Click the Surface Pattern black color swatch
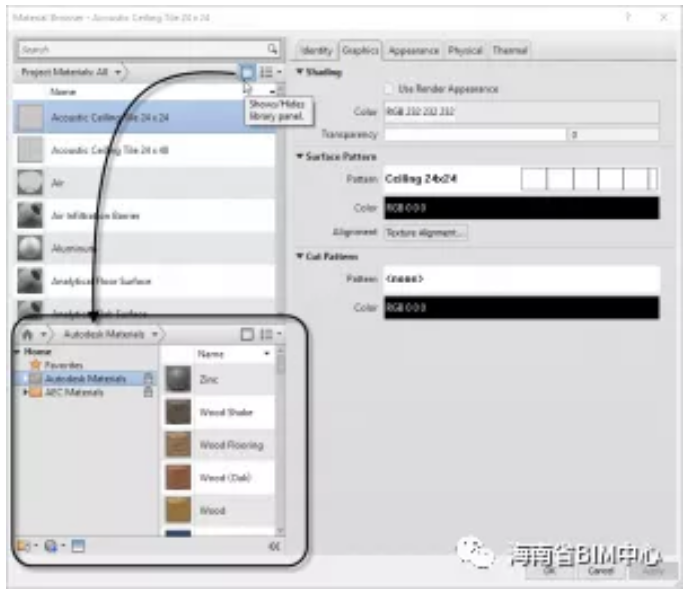This screenshot has height=595, width=690. pyautogui.click(x=521, y=208)
